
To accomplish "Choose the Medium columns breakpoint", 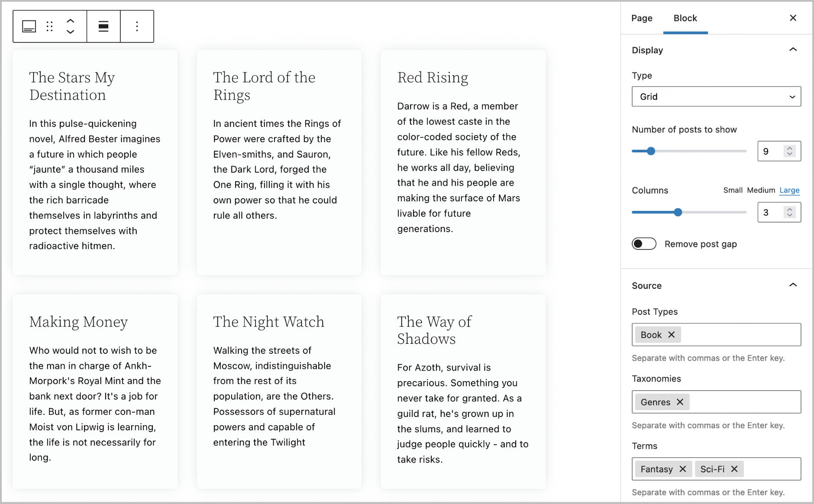I will pos(761,190).
